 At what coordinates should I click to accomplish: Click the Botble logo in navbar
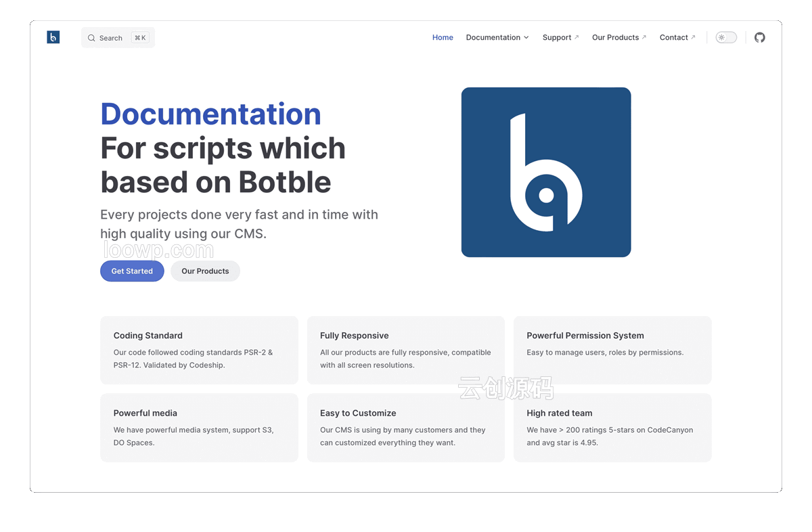53,37
